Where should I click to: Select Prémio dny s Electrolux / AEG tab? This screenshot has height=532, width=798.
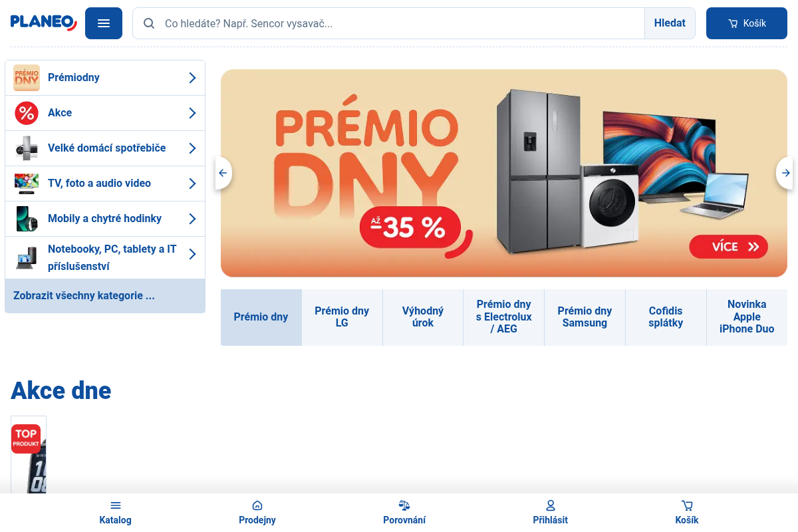[x=504, y=317]
